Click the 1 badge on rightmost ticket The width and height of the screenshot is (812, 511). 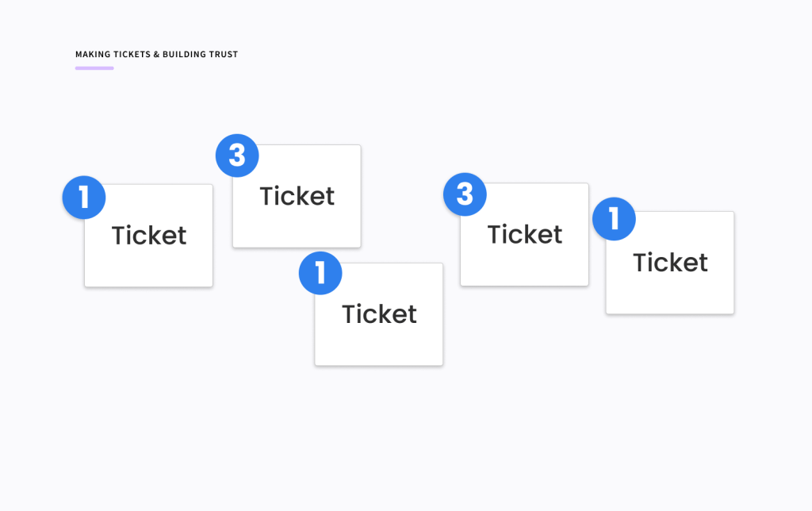614,218
